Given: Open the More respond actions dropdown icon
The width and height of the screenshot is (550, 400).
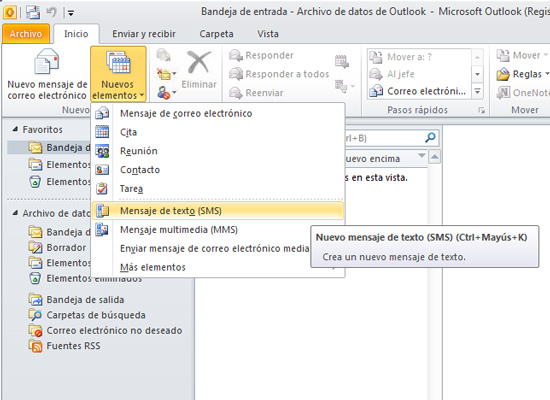Looking at the screenshot, I should point(345,86).
